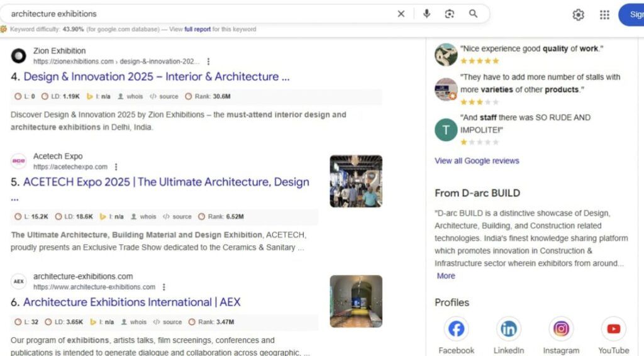Screen dimensions: 644x356
Task: Open the three-dot menu beside acetechexpo.com URL
Action: 116,167
